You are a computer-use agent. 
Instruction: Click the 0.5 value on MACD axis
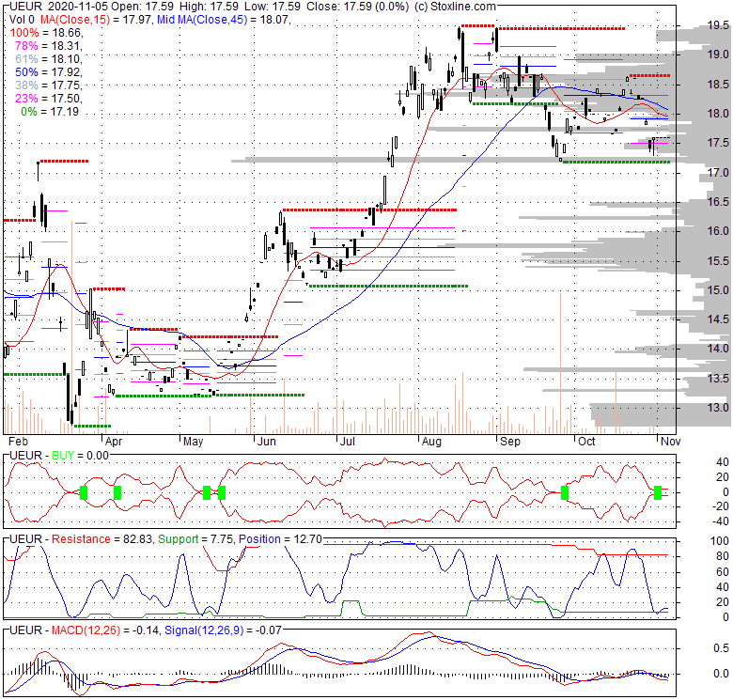pyautogui.click(x=721, y=648)
